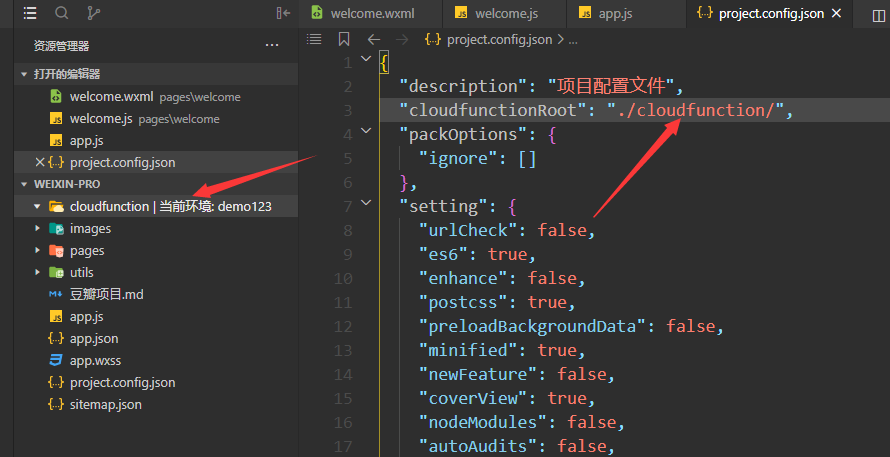Fold the packOptions block at line 4
This screenshot has height=457, width=890.
pos(367,131)
